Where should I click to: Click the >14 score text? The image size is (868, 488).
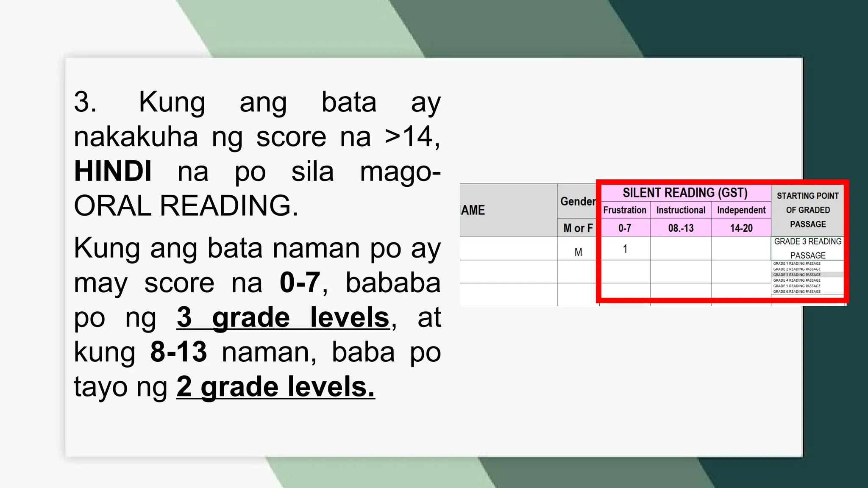click(409, 137)
